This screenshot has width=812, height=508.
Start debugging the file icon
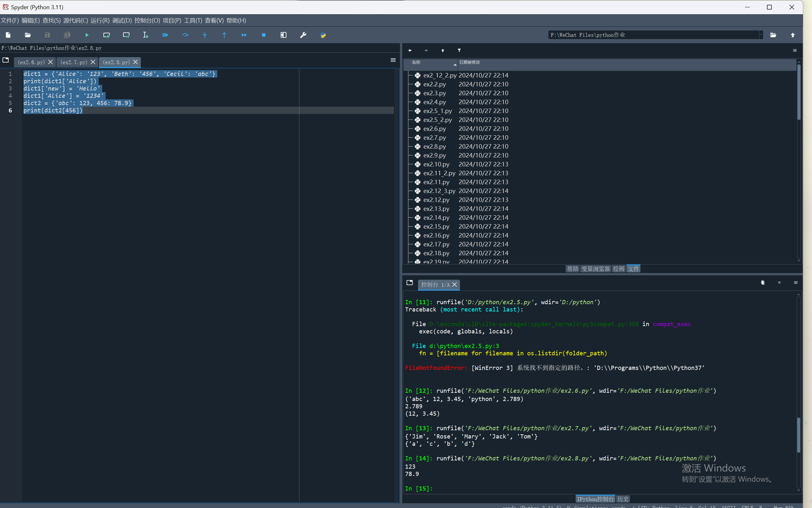point(166,35)
